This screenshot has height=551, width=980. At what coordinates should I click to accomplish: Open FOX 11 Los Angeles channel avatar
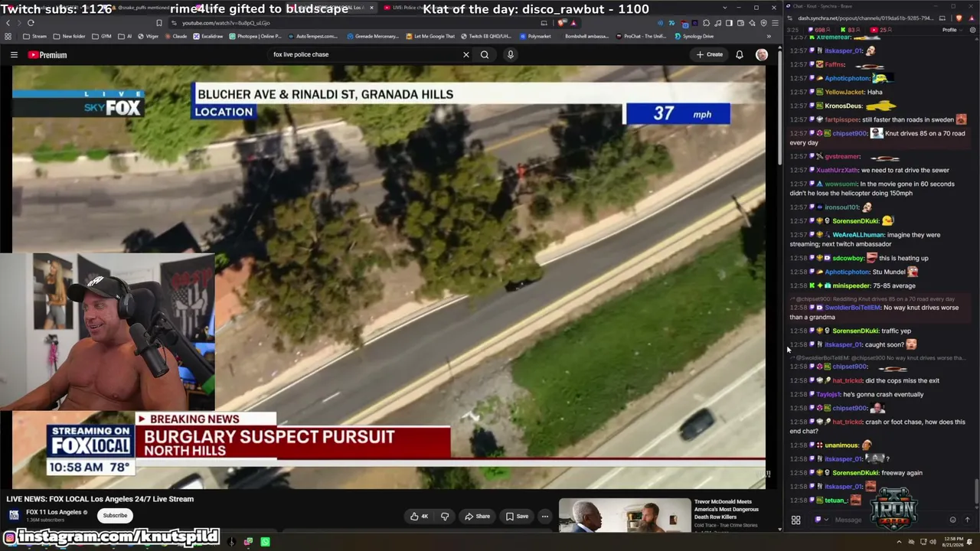coord(14,515)
